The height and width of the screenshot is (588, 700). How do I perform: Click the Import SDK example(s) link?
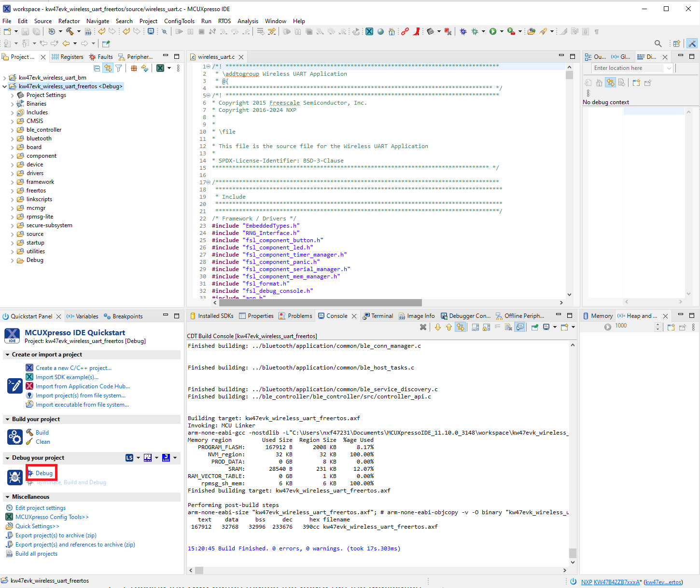[67, 377]
